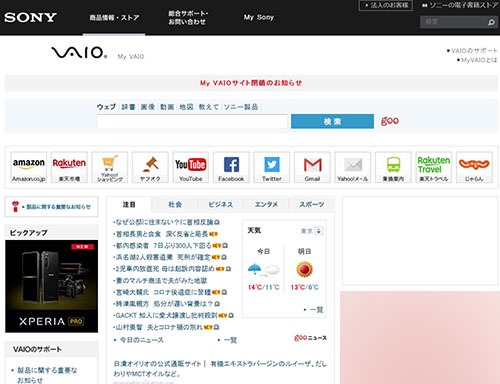Select the ウェブ search category

(x=106, y=107)
